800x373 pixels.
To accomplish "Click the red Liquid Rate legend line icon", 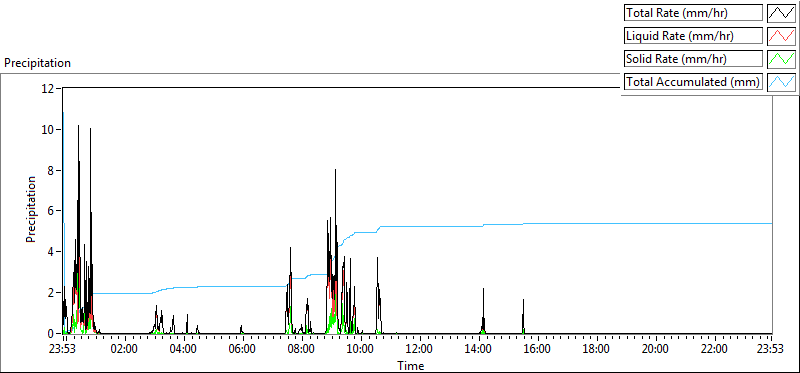I will coord(782,36).
